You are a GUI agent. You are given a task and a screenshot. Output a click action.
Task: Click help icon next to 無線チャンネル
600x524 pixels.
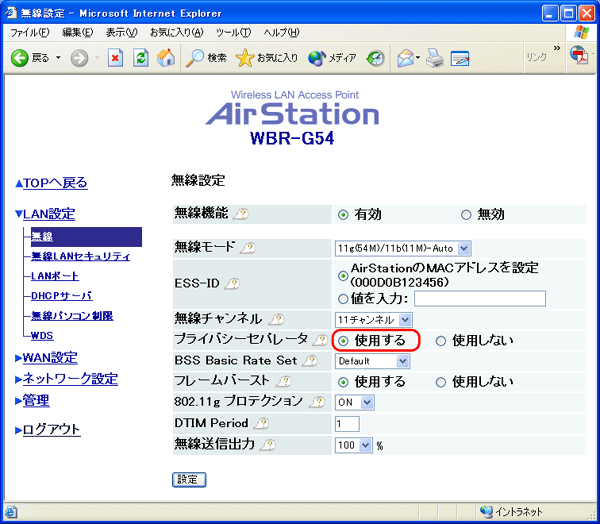point(276,319)
